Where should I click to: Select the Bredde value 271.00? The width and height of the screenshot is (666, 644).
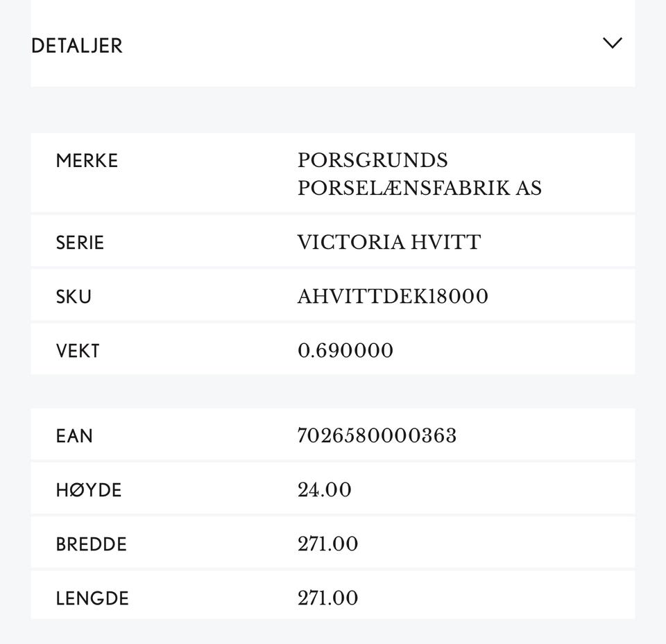327,544
